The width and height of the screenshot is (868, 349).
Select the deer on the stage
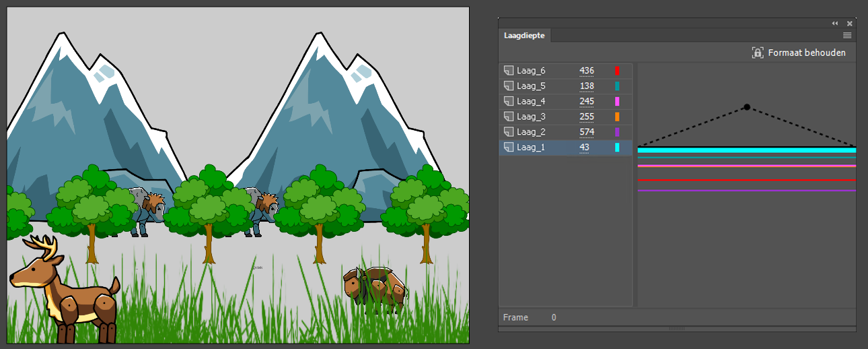tap(65, 290)
